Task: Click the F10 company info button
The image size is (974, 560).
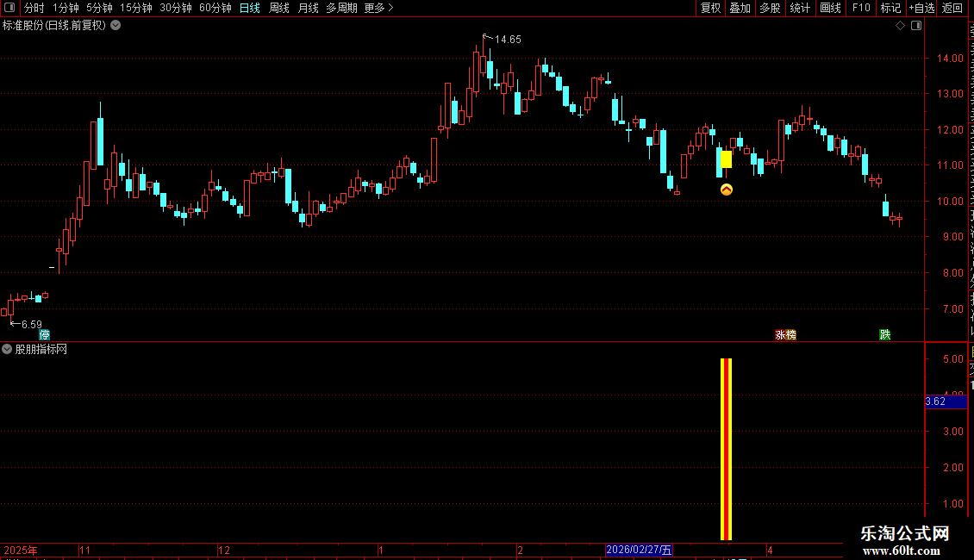Action: pyautogui.click(x=861, y=8)
